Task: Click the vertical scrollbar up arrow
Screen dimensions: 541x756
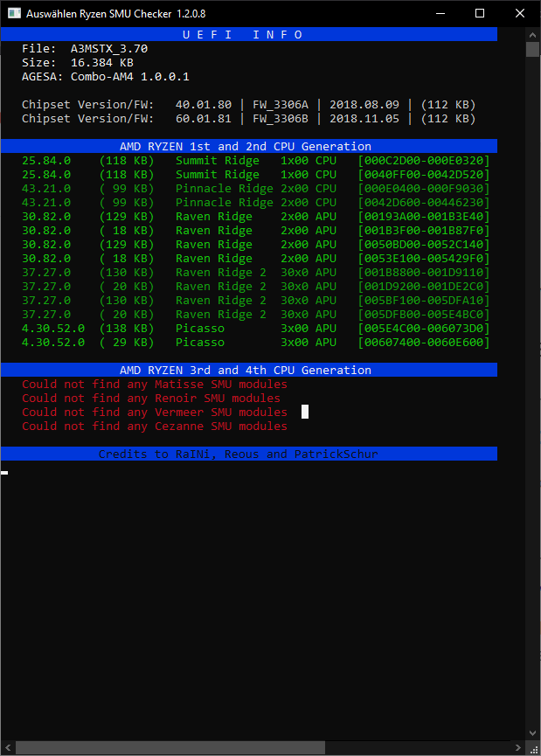Action: pyautogui.click(x=532, y=35)
